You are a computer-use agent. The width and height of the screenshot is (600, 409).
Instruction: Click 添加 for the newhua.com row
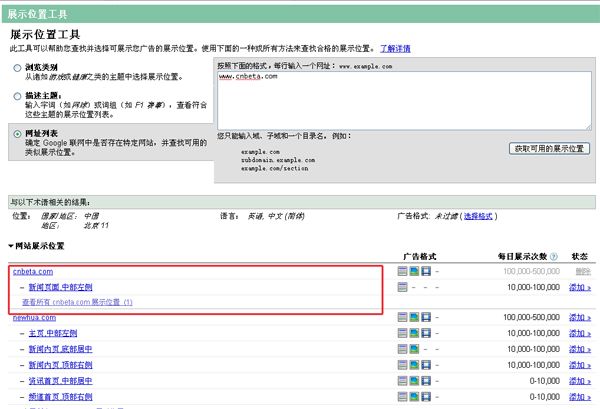579,317
